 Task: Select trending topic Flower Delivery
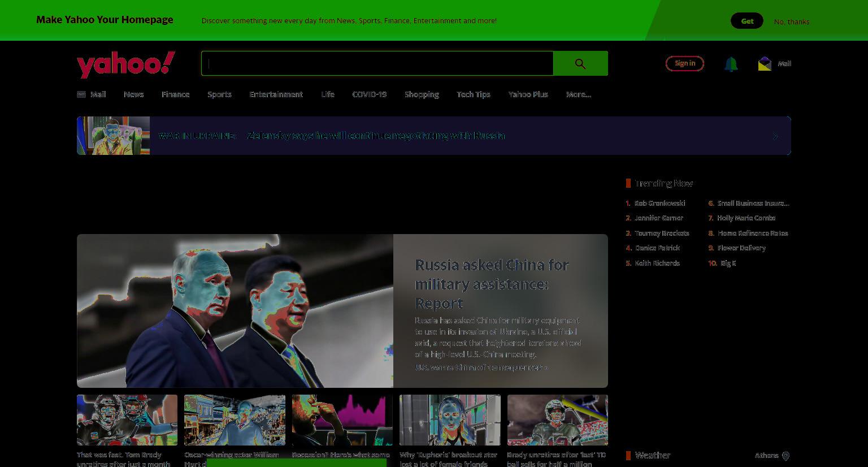tap(741, 248)
